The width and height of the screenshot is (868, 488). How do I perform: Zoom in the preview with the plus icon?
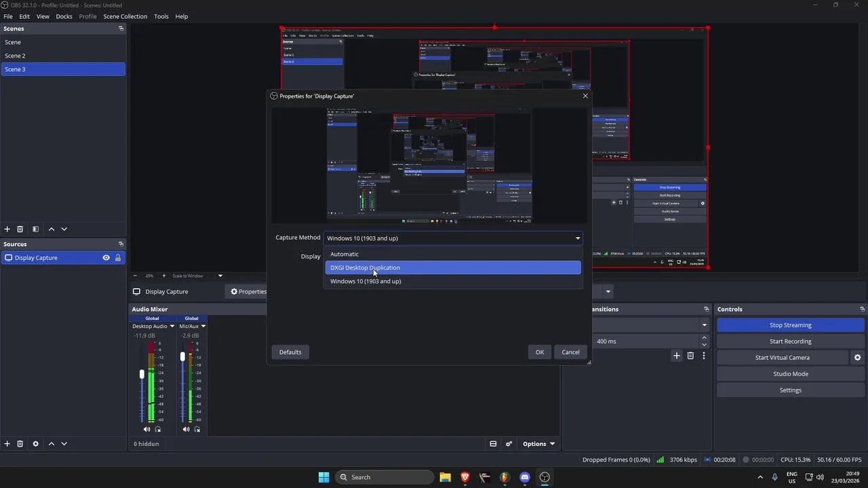tap(163, 276)
